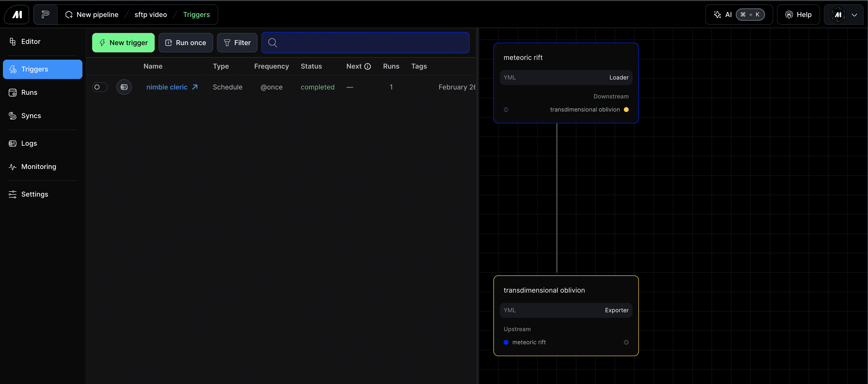Open logs icon for nimble cleric
Screen dimensions: 868x384
coord(124,87)
